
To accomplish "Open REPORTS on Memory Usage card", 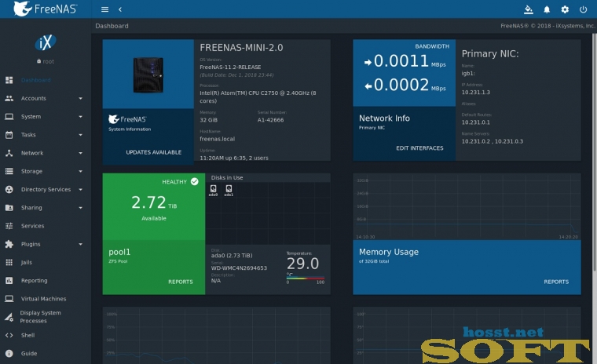I will click(556, 282).
